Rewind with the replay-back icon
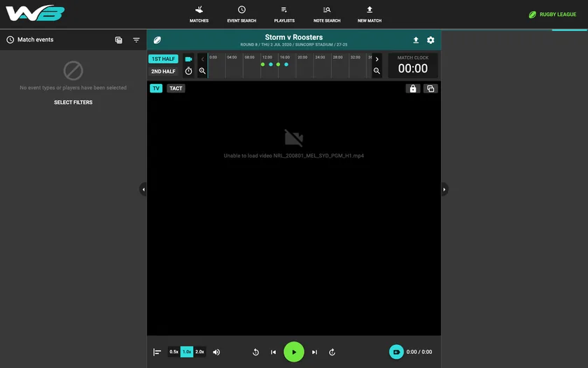Viewport: 588px width, 368px height. [255, 352]
